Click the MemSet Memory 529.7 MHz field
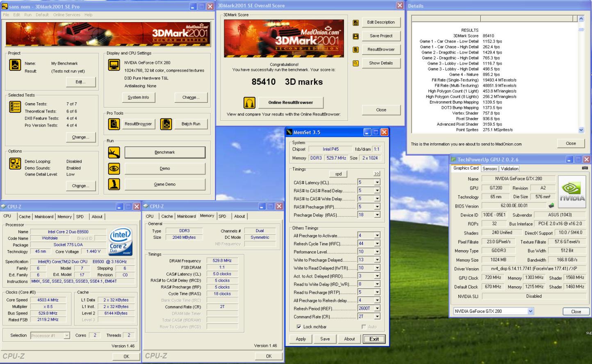This screenshot has width=592, height=364. pyautogui.click(x=336, y=158)
